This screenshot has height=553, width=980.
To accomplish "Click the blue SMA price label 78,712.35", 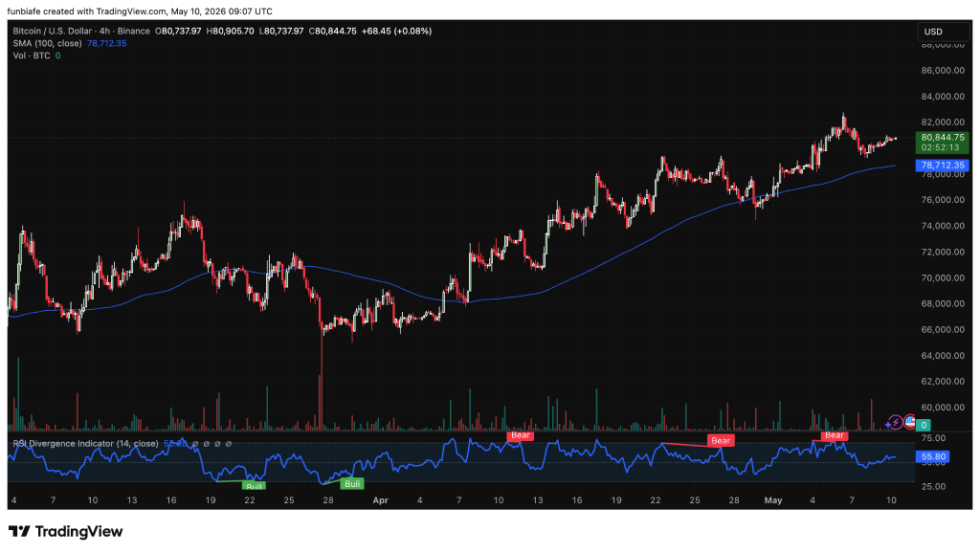I will pos(943,166).
